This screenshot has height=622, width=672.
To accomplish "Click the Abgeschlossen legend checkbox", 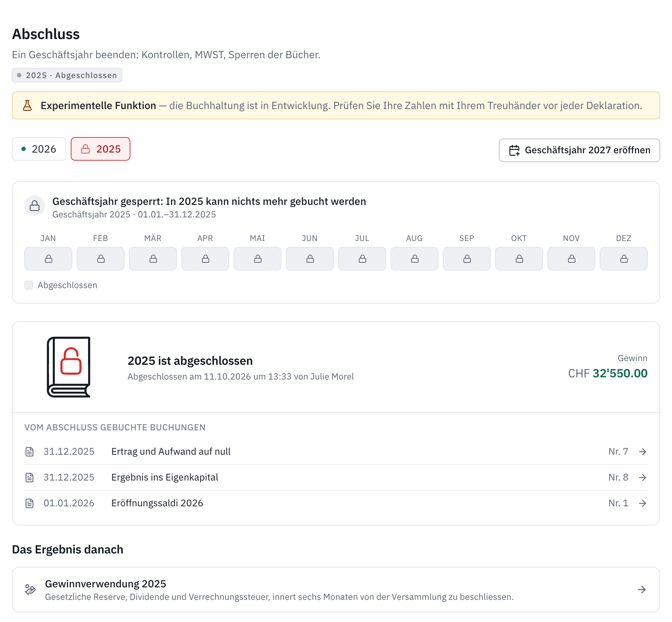I will (29, 285).
